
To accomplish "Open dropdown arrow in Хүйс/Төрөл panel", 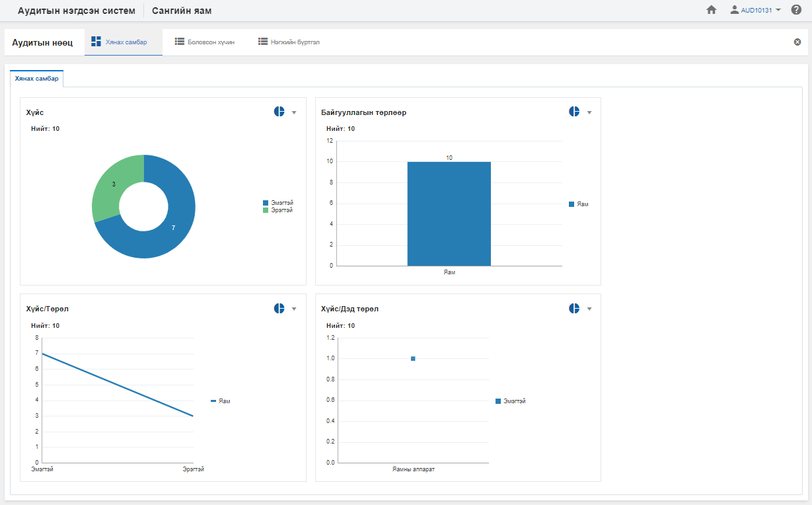I will (x=294, y=309).
